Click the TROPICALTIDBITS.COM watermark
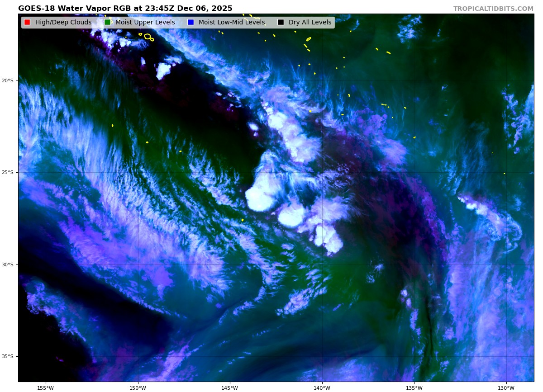 tap(493, 9)
